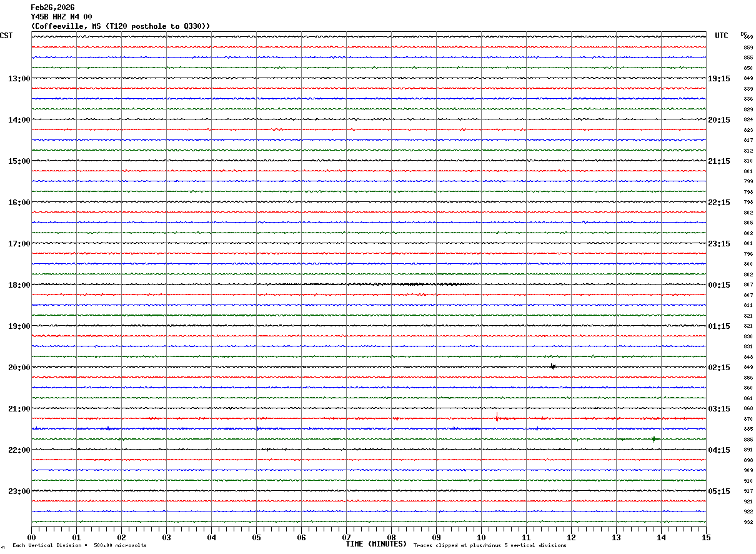
Task: Click minute 10 on the time axis
Action: point(481,537)
